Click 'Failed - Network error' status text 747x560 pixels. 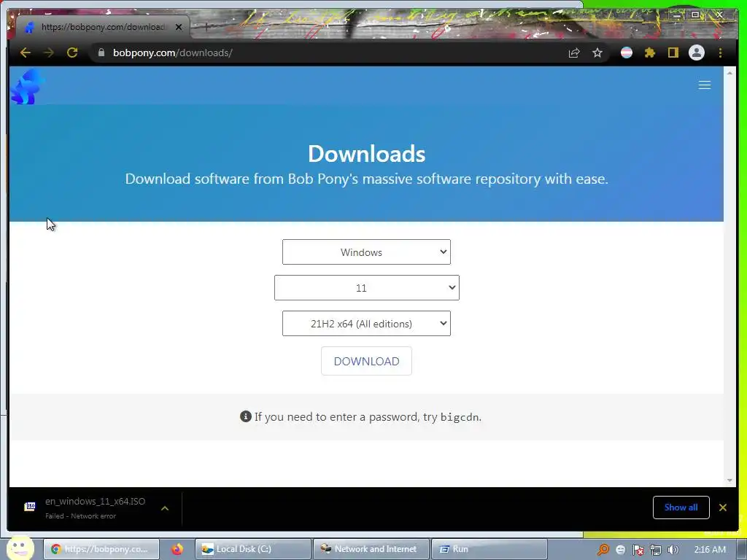80,516
